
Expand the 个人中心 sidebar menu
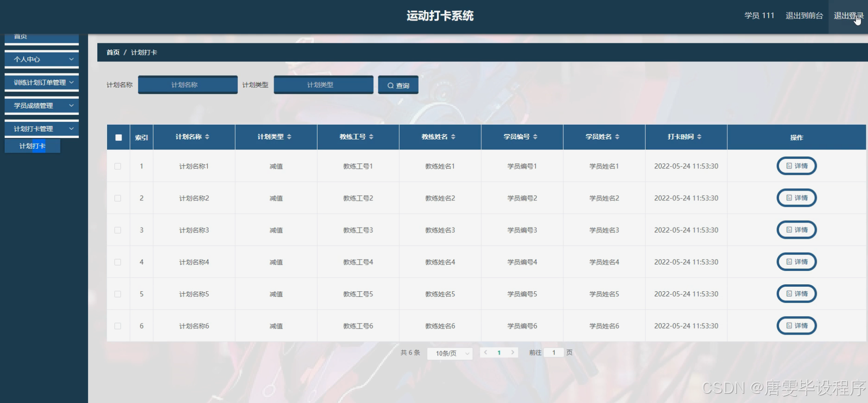[42, 59]
